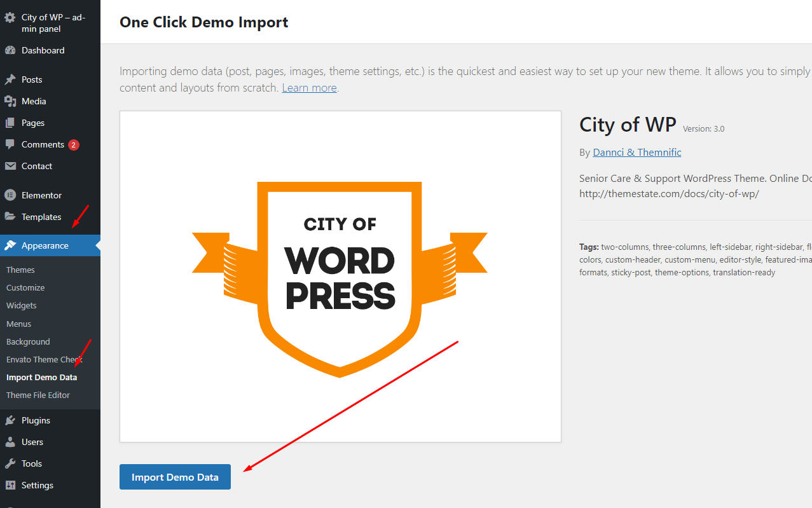Click the Tools wrench icon
Viewport: 812px width, 508px height.
click(10, 463)
